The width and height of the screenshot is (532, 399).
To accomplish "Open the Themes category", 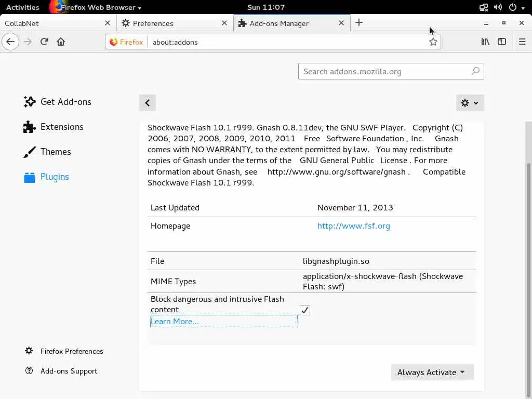I will [47, 152].
